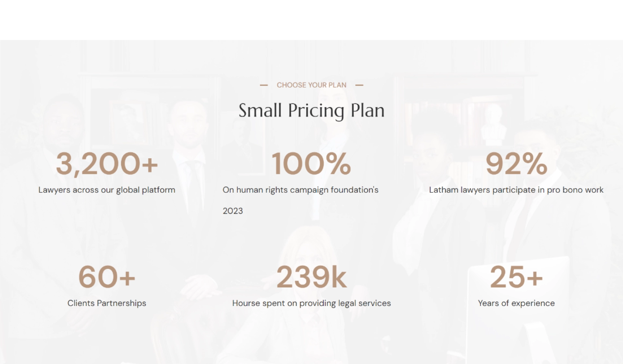This screenshot has height=364, width=623.
Task: Click the 3,200+ counter number
Action: 107,164
